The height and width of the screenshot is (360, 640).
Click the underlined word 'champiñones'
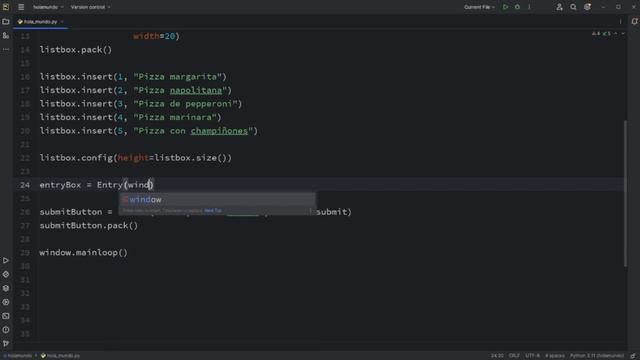coord(219,131)
